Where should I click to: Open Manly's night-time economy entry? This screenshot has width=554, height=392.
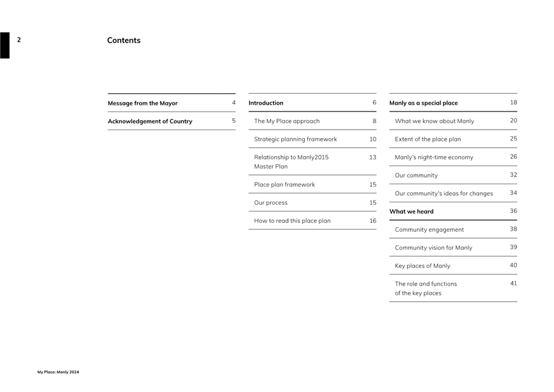pyautogui.click(x=434, y=158)
